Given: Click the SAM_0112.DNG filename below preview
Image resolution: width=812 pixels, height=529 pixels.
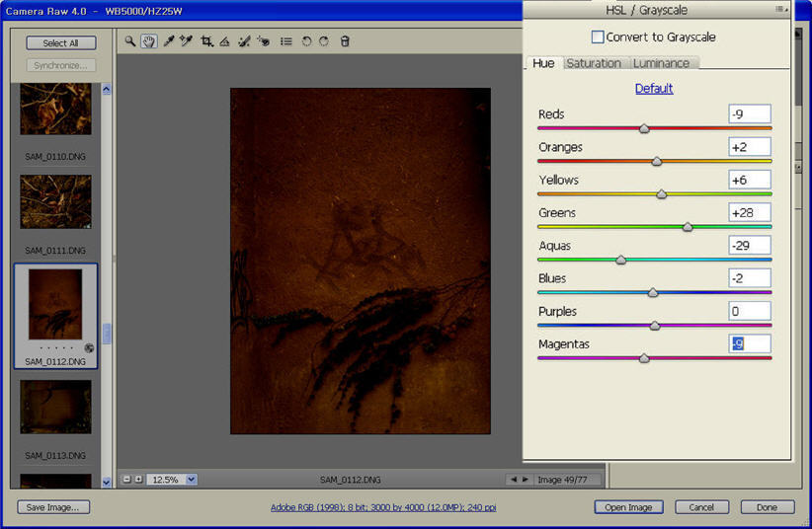Looking at the screenshot, I should [x=350, y=480].
